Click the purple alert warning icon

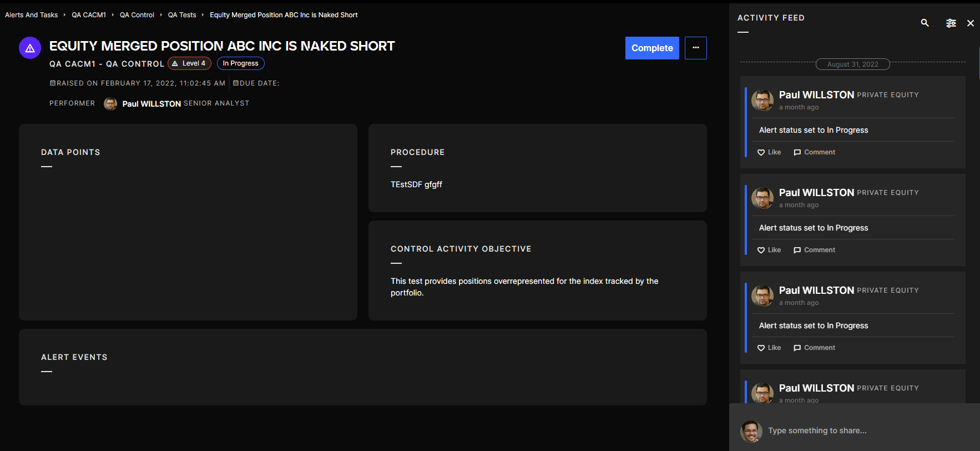30,48
